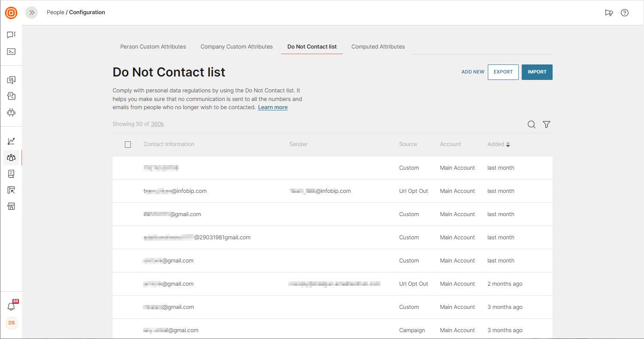Click the 360k total count link

(x=157, y=124)
